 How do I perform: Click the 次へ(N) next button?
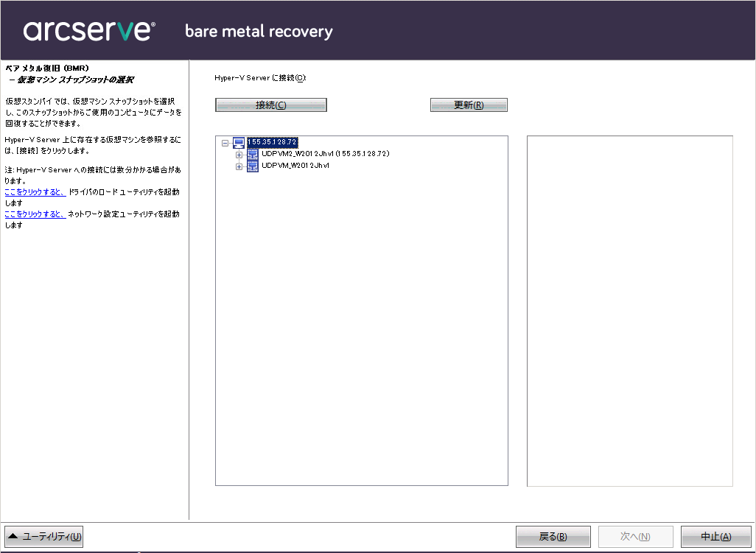click(x=635, y=537)
